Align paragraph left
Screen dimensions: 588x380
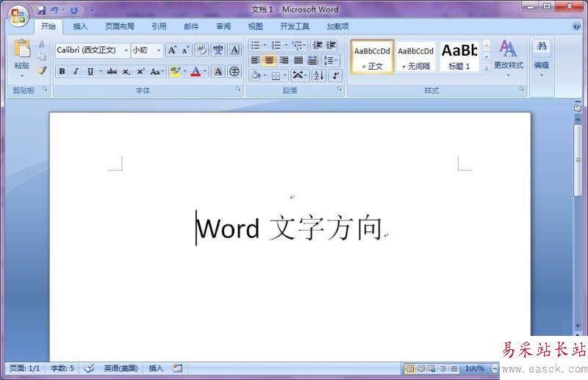pos(255,60)
